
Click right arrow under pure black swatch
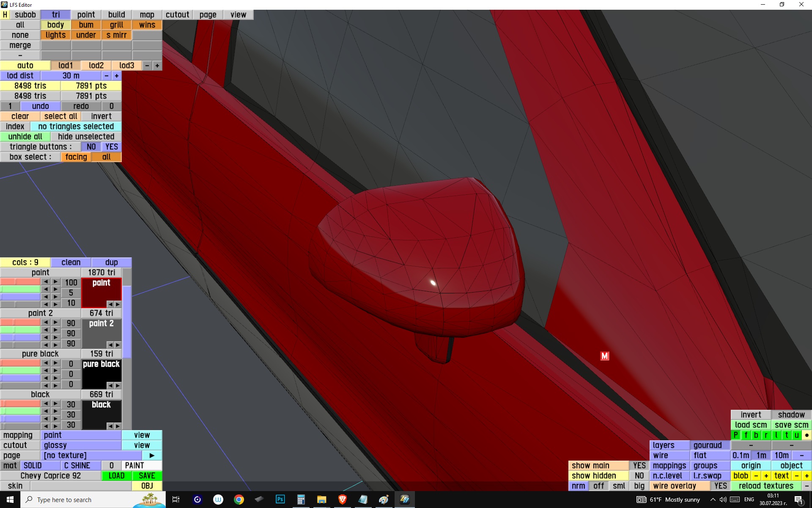(x=118, y=385)
